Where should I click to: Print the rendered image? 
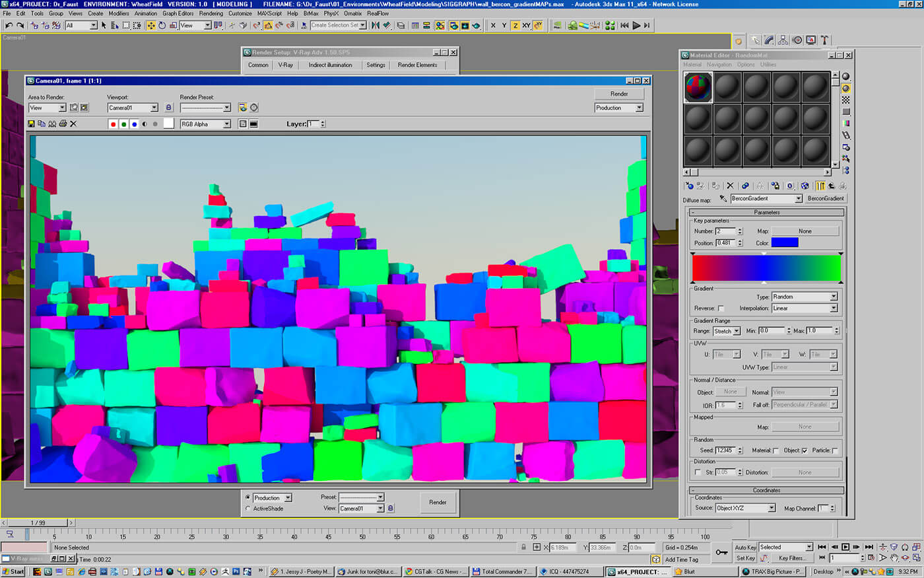click(63, 124)
